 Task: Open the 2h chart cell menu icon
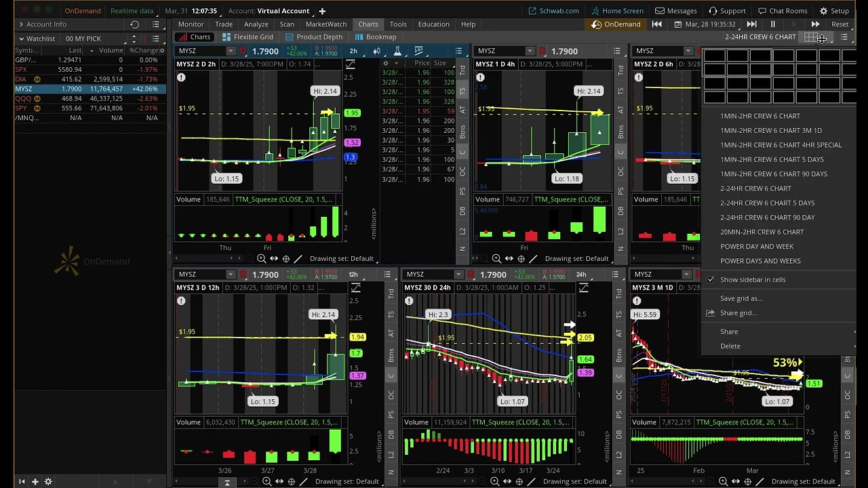[x=458, y=51]
